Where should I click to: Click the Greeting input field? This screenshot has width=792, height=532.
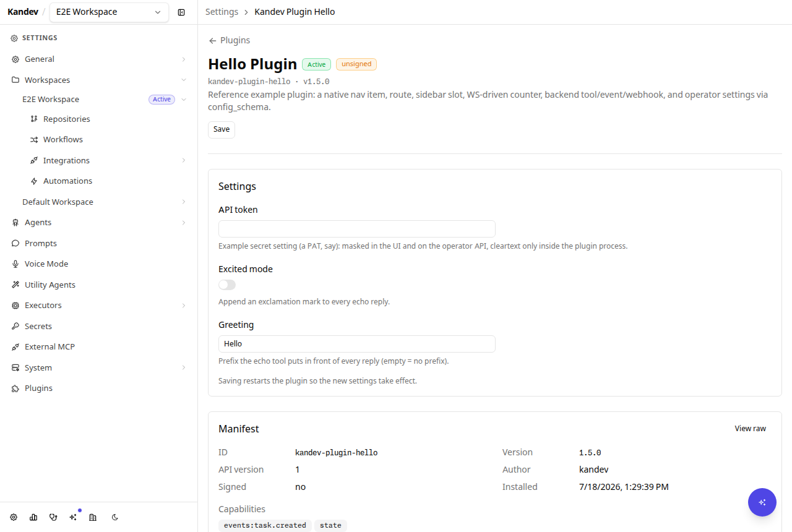point(357,344)
